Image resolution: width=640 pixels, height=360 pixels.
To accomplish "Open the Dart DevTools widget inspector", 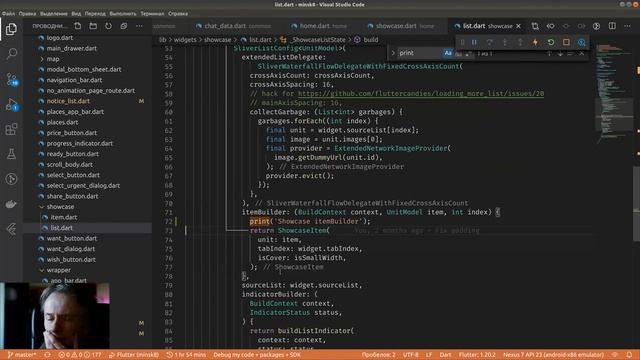I will pos(582,42).
